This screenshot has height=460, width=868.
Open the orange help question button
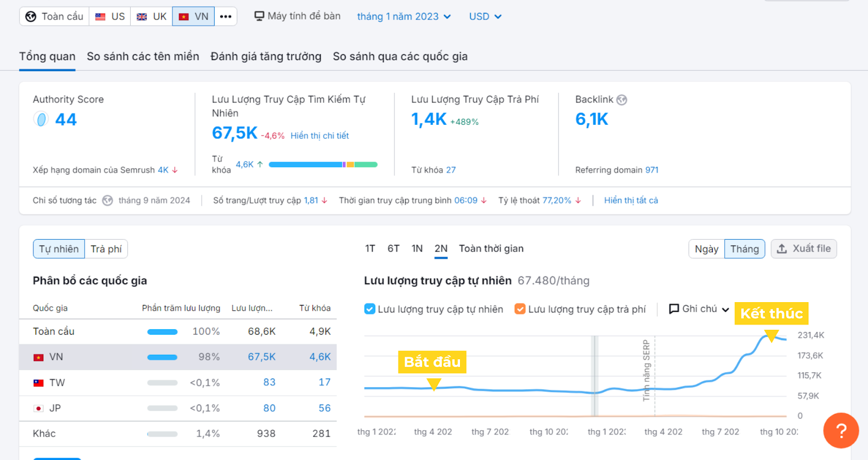[x=841, y=431]
